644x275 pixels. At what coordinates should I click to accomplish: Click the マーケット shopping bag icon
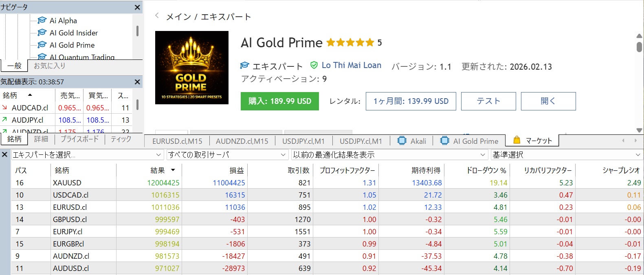517,140
